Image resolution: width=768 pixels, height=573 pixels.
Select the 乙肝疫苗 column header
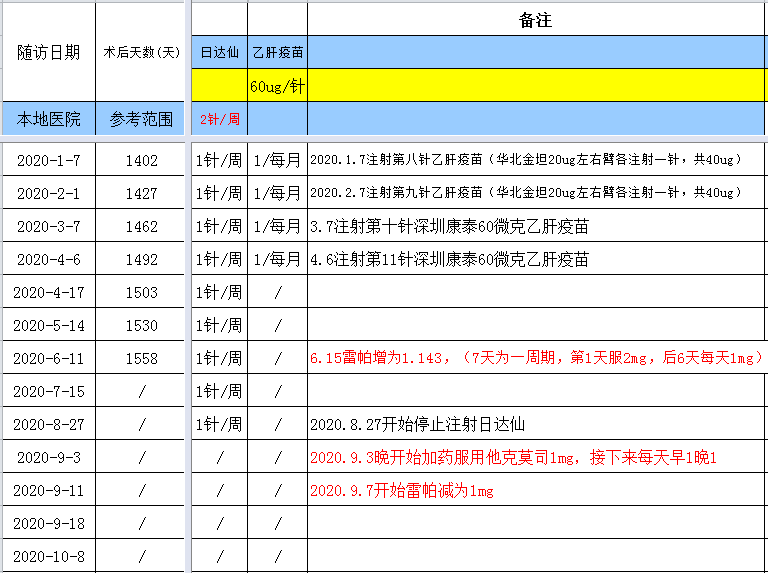(x=278, y=52)
